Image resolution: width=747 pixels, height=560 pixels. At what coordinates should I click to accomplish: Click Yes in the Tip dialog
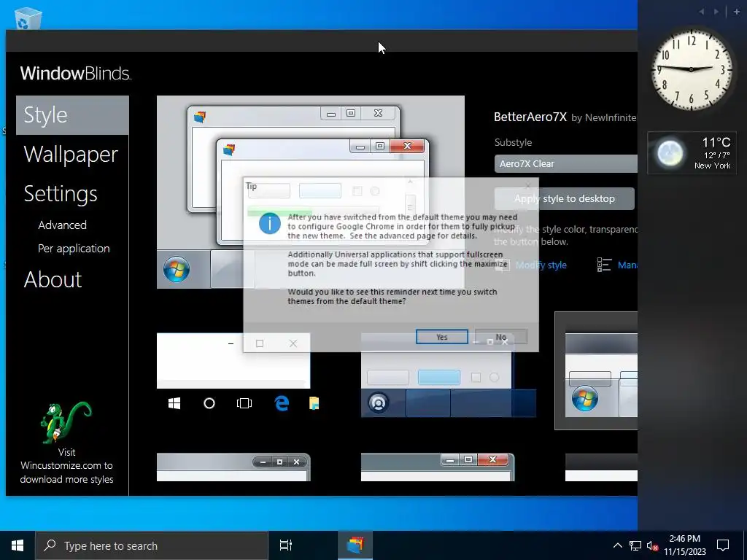pyautogui.click(x=441, y=337)
